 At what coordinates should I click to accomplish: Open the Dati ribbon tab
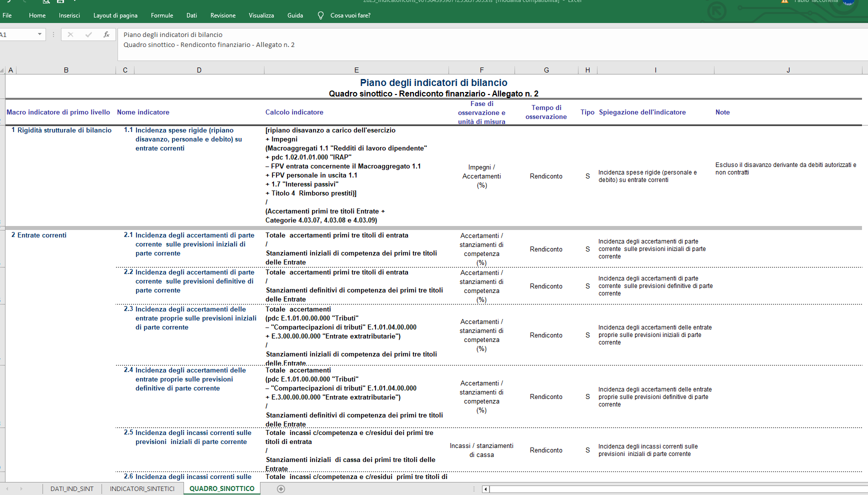point(191,15)
